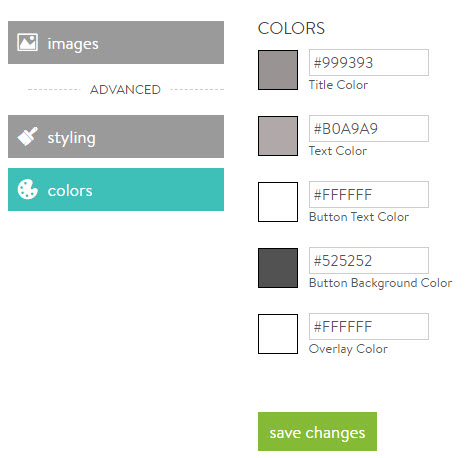Click the paintbrush icon beside styling
Viewport: 470px width, 458px height.
[x=27, y=136]
